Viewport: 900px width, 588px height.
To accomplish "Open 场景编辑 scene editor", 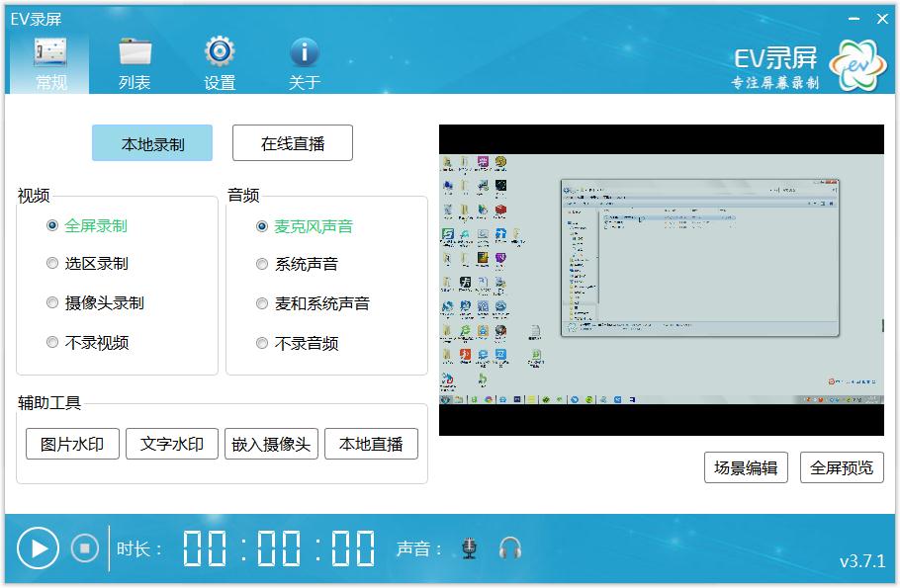I will pos(746,468).
